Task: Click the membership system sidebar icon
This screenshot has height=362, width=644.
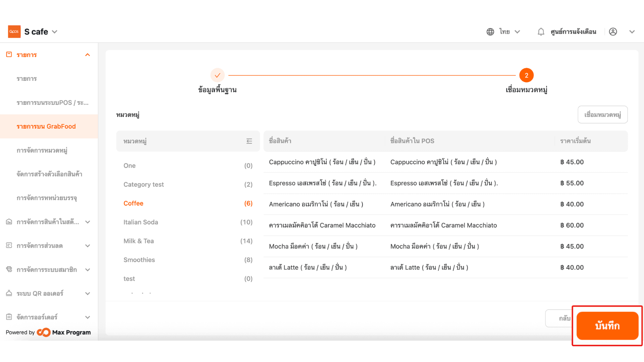Action: coord(9,269)
